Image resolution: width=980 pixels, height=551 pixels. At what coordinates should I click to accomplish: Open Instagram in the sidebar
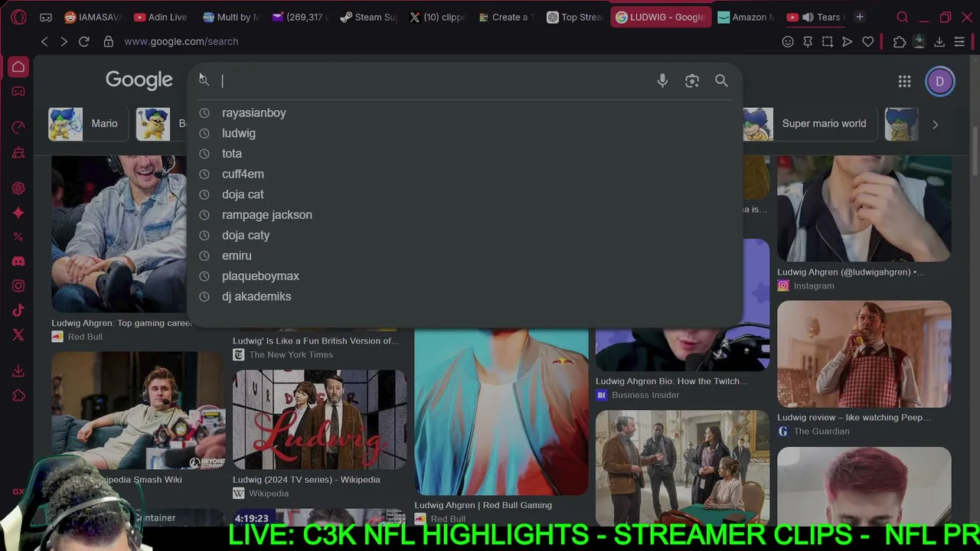(x=18, y=286)
